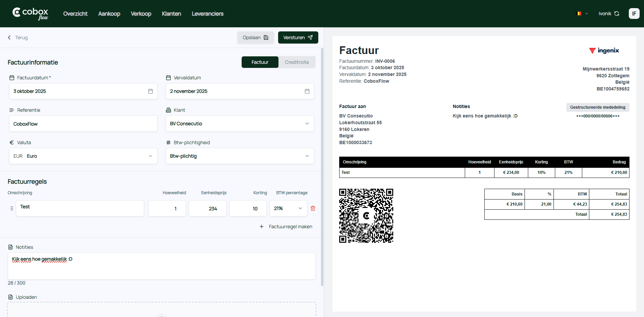Open the Vervaldatum calendar picker icon

pyautogui.click(x=307, y=91)
